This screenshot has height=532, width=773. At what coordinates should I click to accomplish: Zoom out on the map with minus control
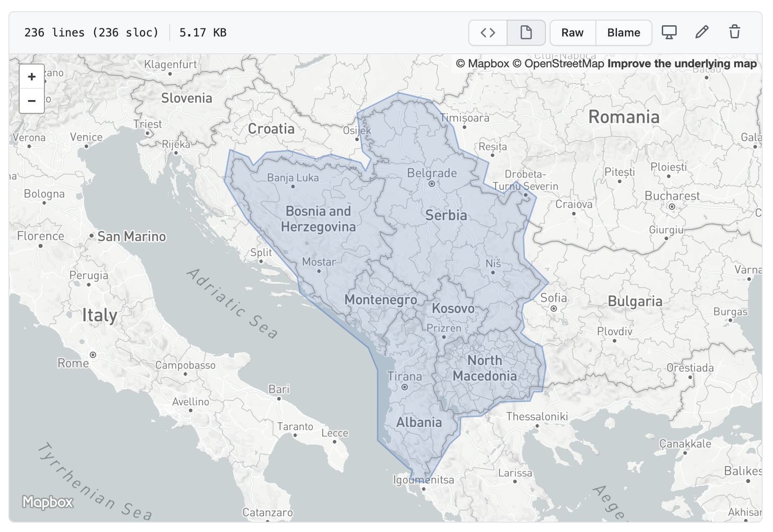click(x=31, y=101)
